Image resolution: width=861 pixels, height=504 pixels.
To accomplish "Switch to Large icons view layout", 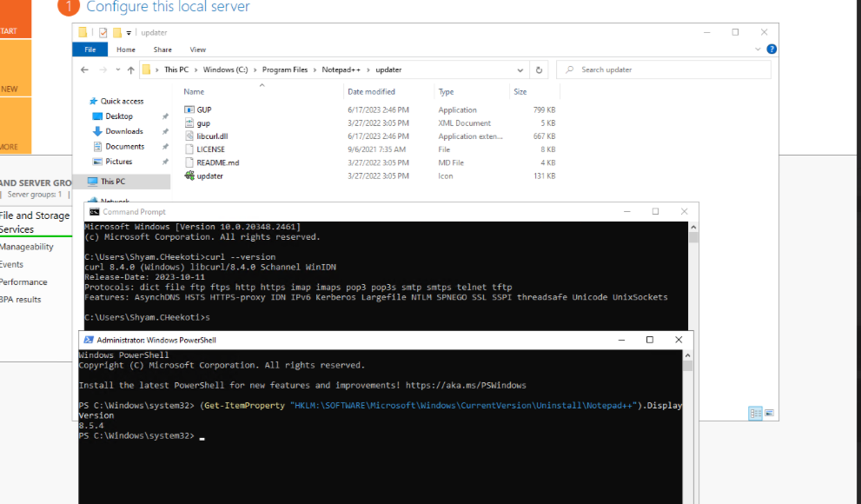I will [769, 414].
